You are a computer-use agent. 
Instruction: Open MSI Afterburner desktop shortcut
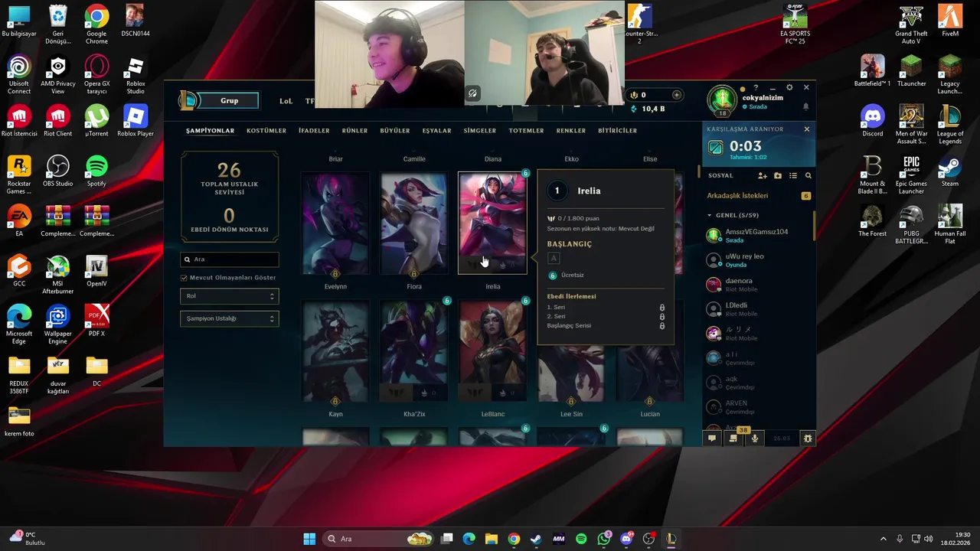pyautogui.click(x=58, y=274)
